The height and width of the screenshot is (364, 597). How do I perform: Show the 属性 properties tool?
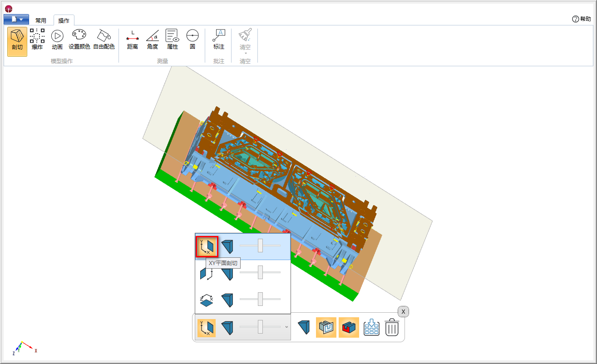173,39
